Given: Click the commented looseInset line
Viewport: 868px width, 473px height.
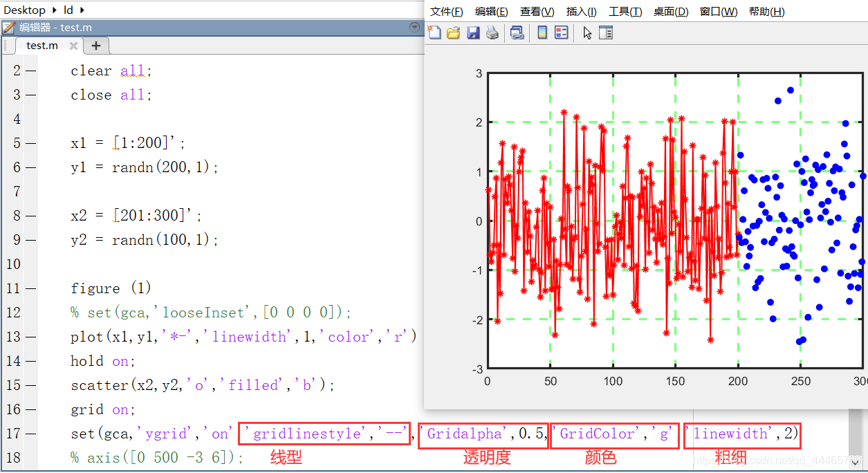Looking at the screenshot, I should 211,313.
